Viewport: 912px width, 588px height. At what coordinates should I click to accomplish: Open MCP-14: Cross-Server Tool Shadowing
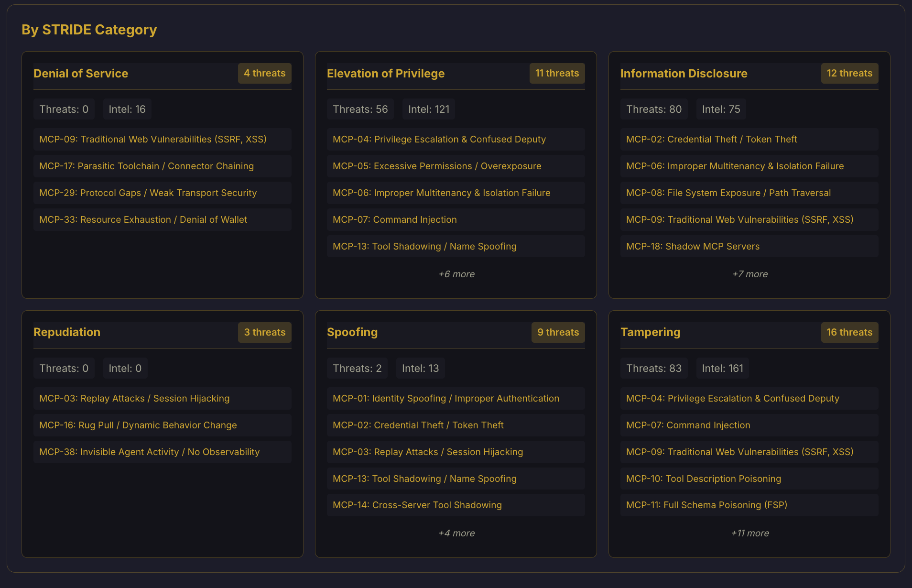pos(456,505)
